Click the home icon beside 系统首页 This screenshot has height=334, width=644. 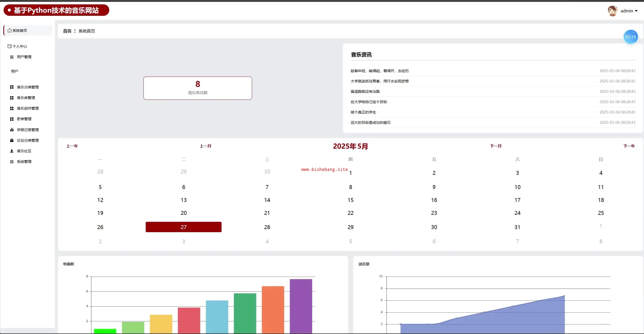10,31
